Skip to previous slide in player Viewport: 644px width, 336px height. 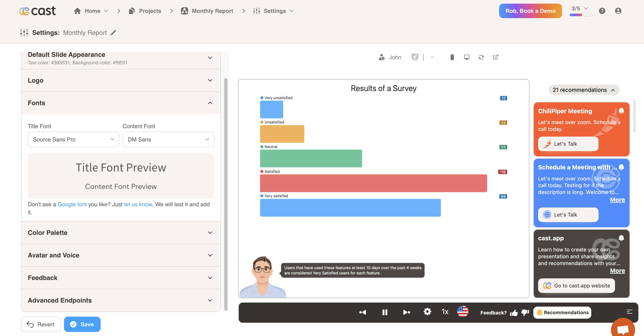click(363, 312)
